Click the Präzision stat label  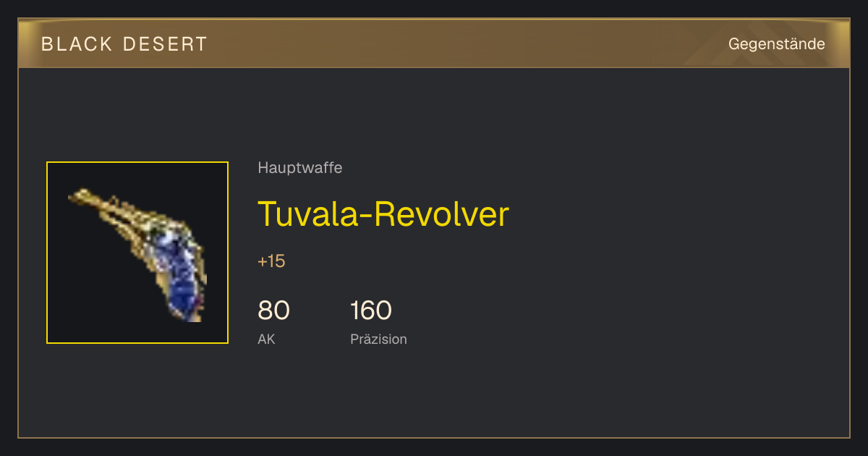tap(378, 339)
